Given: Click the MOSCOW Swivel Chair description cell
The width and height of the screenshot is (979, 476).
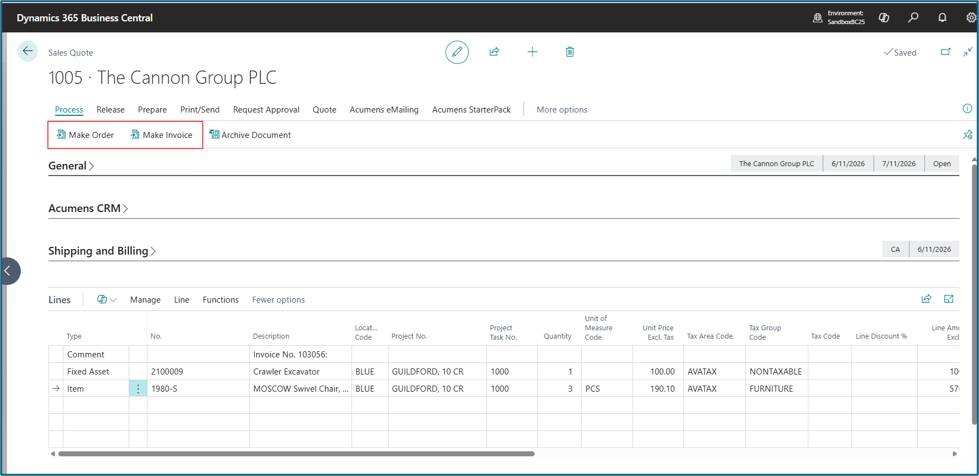Looking at the screenshot, I should pos(300,389).
